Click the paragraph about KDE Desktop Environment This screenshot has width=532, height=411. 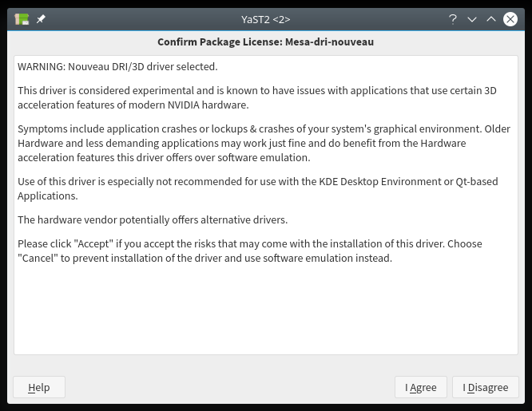(257, 188)
